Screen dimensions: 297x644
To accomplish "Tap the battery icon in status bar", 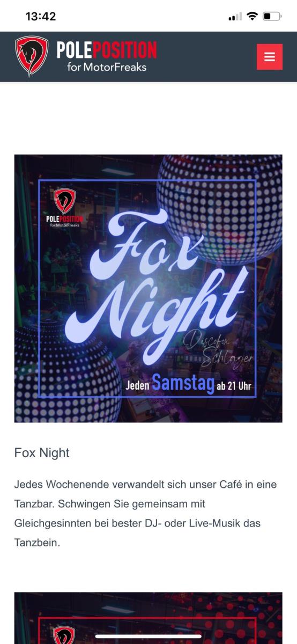I will tap(272, 17).
